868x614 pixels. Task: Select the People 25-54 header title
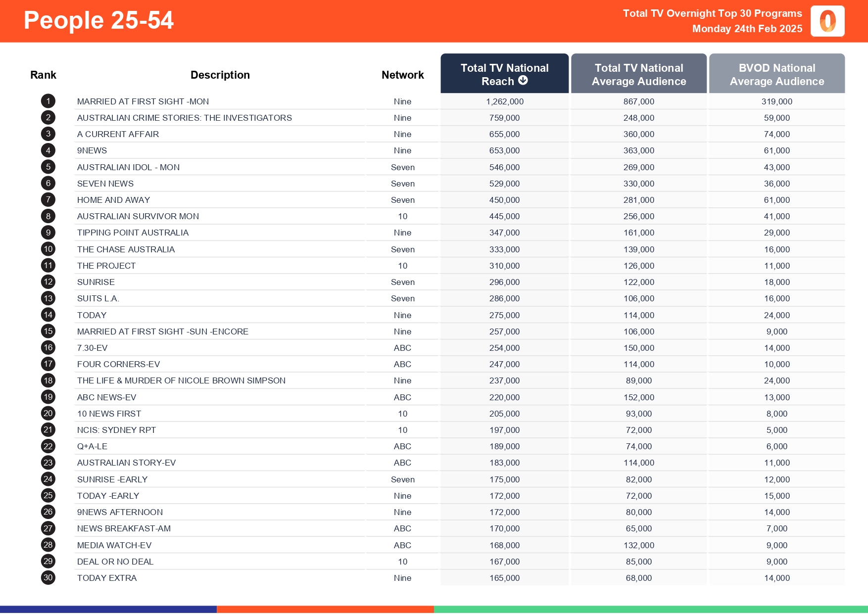point(98,20)
